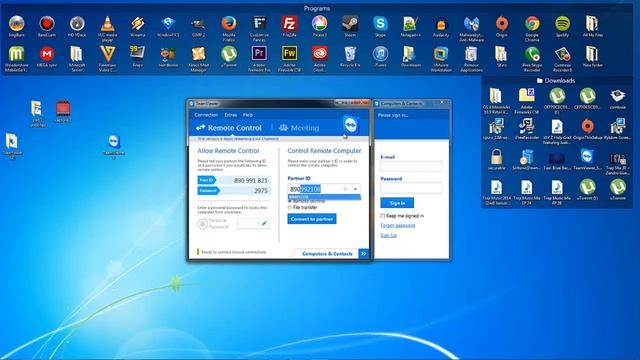Select the FileZilla desktop icon
Screen dimensions: 640x360
pos(289,27)
